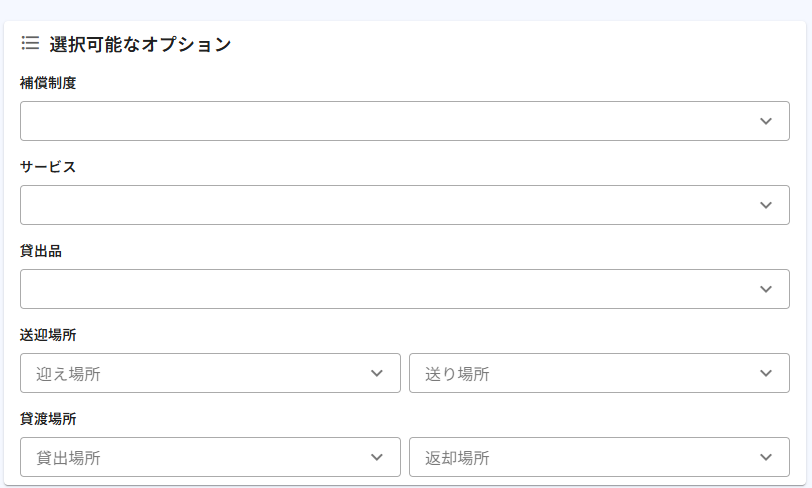Viewport: 812px width, 488px height.
Task: Click the 送迎場所 section label
Action: click(x=48, y=335)
